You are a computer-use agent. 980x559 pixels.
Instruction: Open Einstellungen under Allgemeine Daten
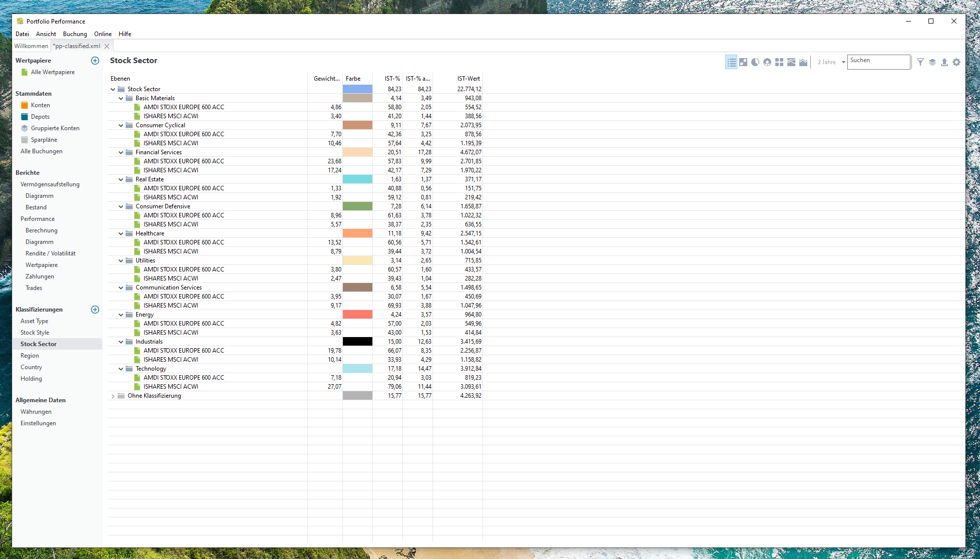point(38,423)
